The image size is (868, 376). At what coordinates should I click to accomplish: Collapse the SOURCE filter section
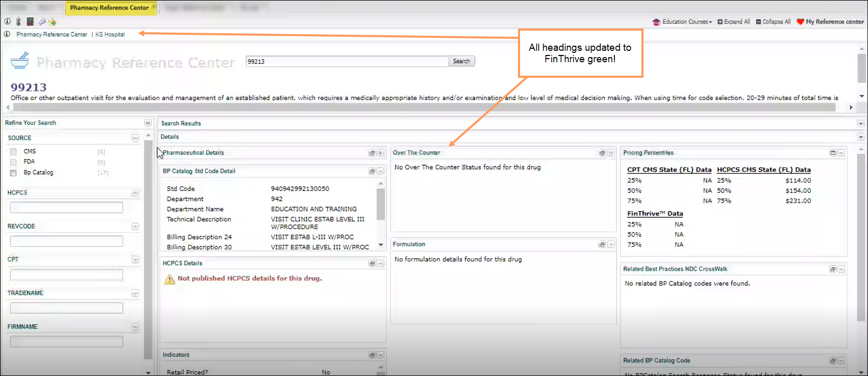(135, 138)
